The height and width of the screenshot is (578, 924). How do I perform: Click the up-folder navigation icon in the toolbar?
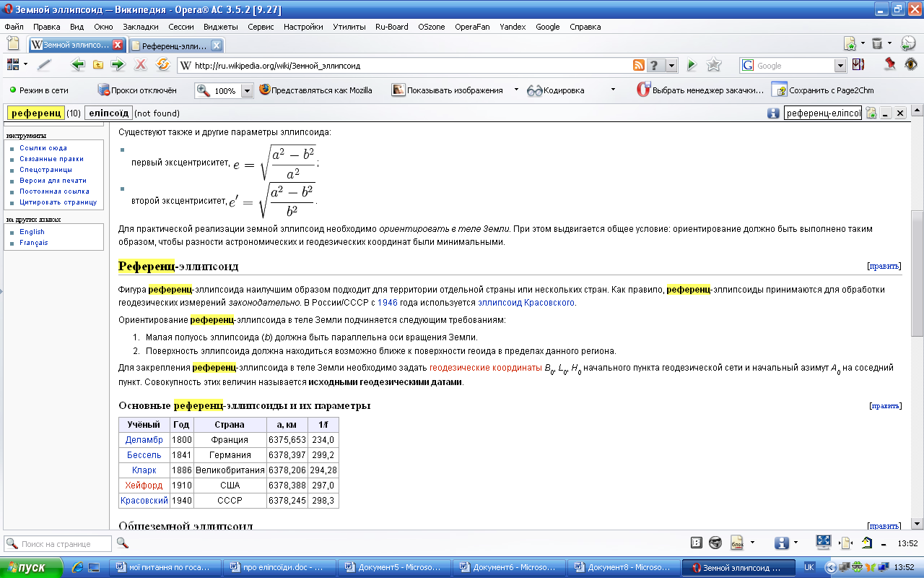click(98, 64)
